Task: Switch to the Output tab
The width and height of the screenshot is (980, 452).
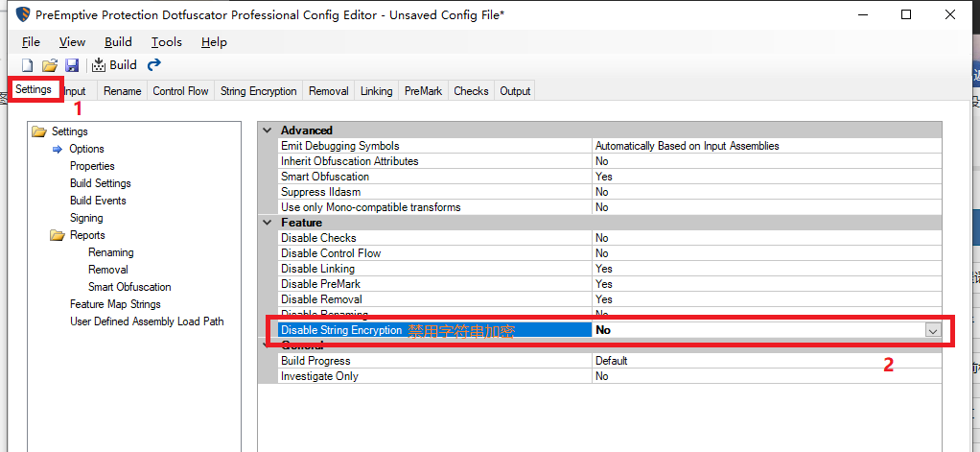Action: [x=515, y=90]
